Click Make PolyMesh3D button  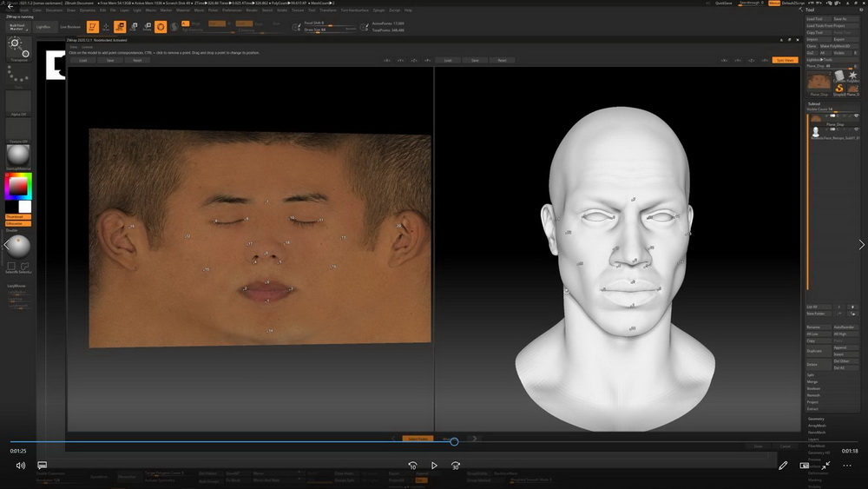(x=838, y=46)
